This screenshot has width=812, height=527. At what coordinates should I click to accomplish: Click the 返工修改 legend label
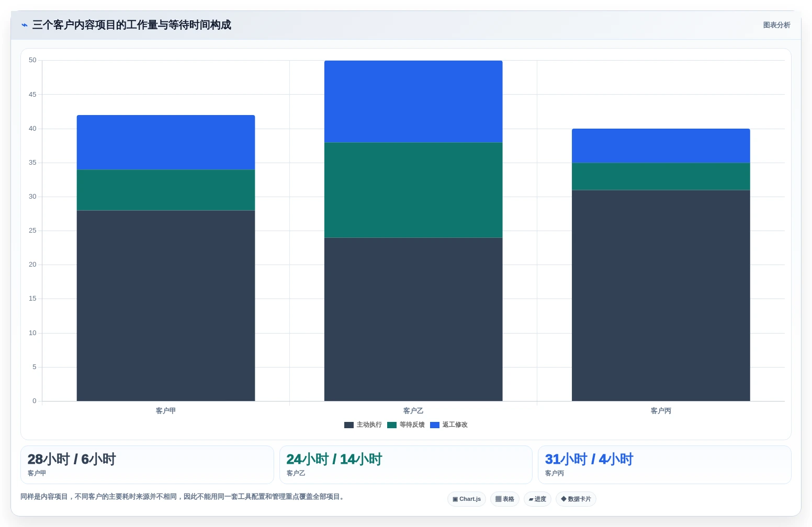pyautogui.click(x=455, y=425)
